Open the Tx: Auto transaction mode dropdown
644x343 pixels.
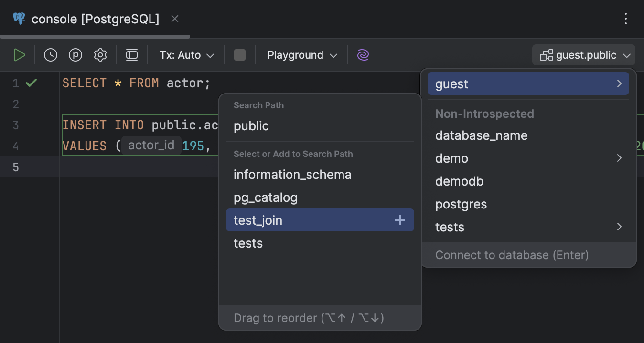(x=186, y=54)
